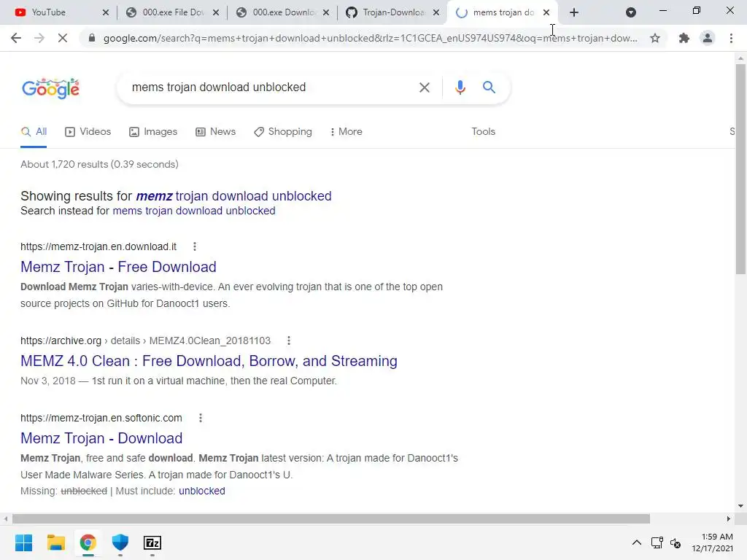
Task: Open Windows Security shield in taskbar
Action: [120, 542]
